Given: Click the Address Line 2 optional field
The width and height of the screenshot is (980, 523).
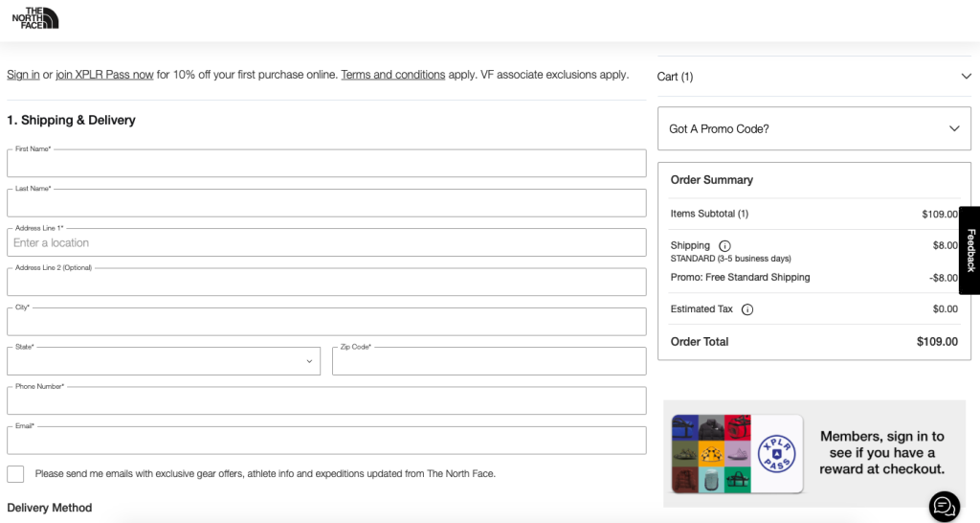Looking at the screenshot, I should 326,283.
